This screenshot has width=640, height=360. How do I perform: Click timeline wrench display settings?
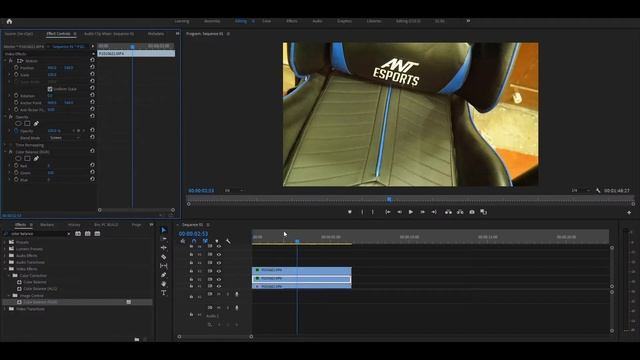click(x=228, y=241)
